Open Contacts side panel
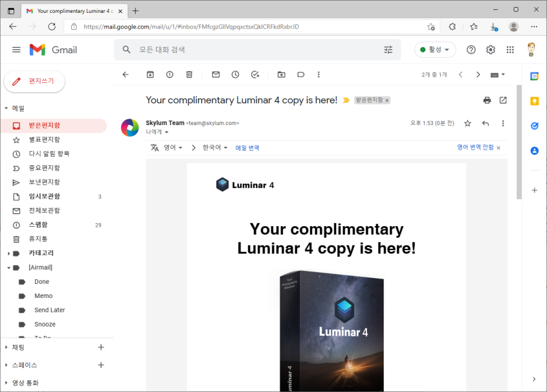This screenshot has width=547, height=392. coord(534,151)
